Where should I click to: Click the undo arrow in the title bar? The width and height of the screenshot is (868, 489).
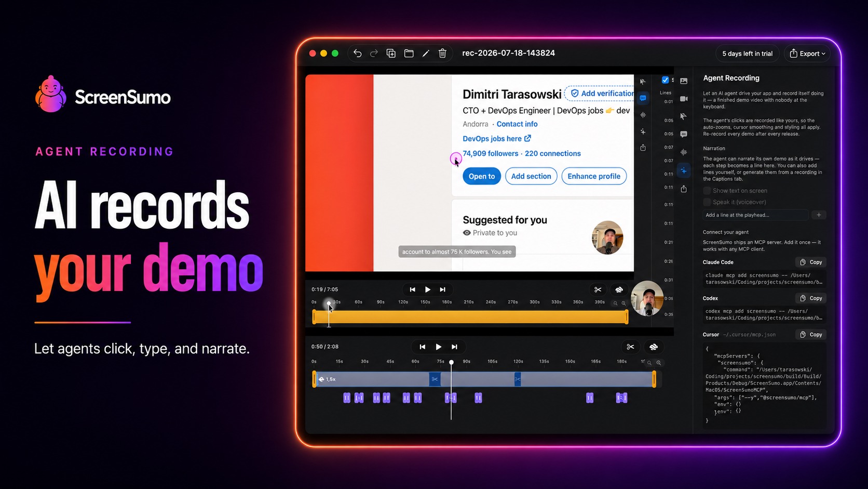(357, 53)
